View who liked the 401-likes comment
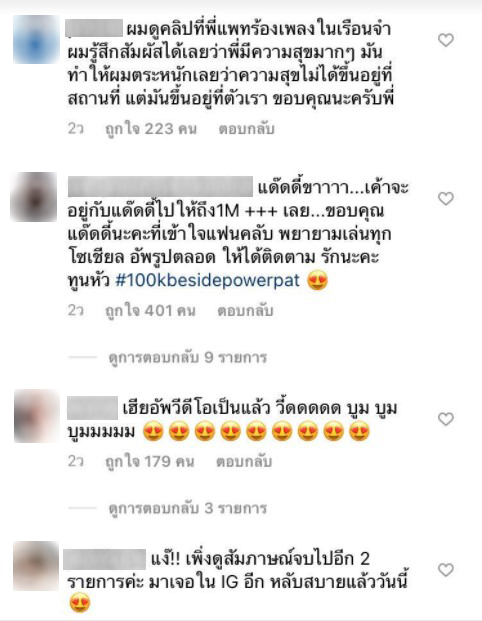 coord(151,310)
